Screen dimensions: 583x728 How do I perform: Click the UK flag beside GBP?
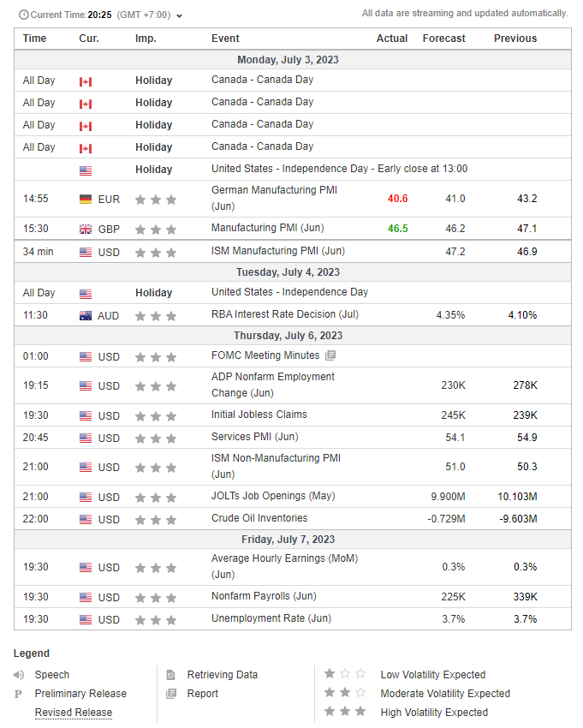pos(86,230)
